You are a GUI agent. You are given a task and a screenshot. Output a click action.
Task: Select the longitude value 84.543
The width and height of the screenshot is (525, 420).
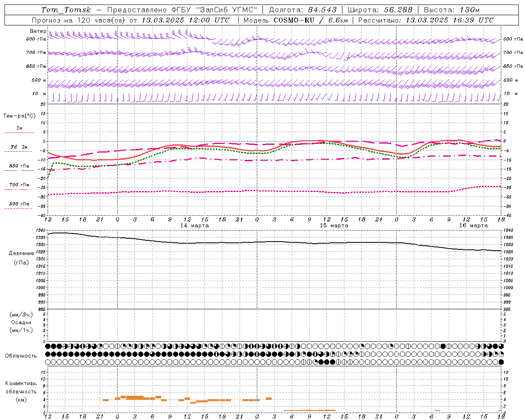click(322, 10)
